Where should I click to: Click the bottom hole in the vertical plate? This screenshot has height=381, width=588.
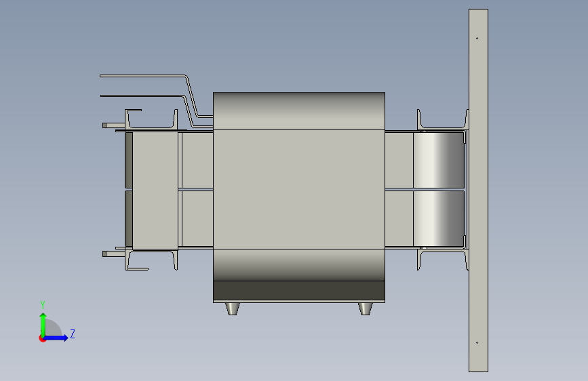(477, 342)
